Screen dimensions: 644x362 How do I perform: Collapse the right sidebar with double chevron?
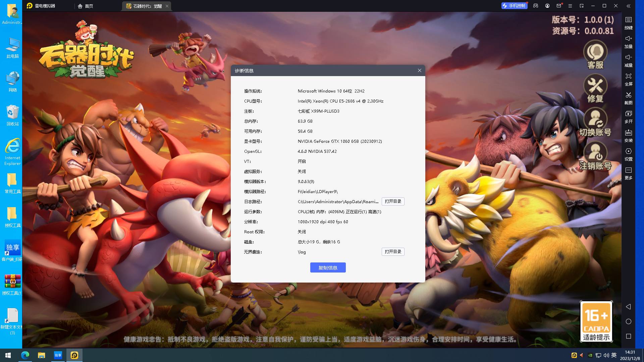click(x=628, y=6)
